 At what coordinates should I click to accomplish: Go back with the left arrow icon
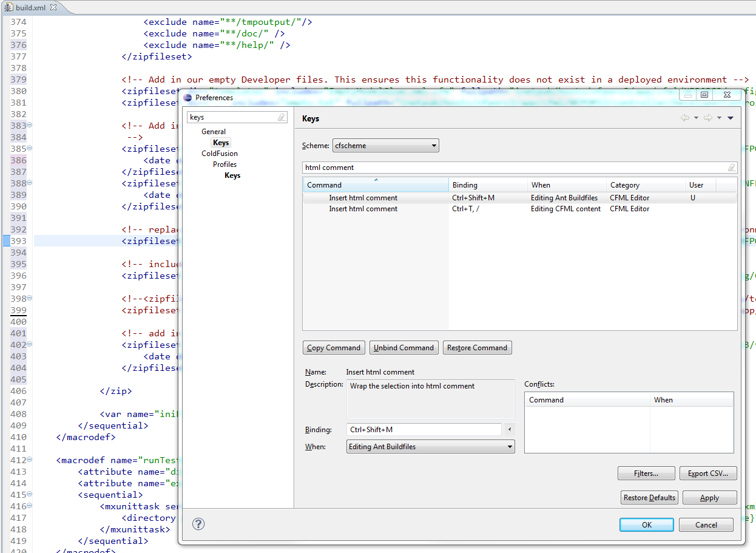[685, 118]
